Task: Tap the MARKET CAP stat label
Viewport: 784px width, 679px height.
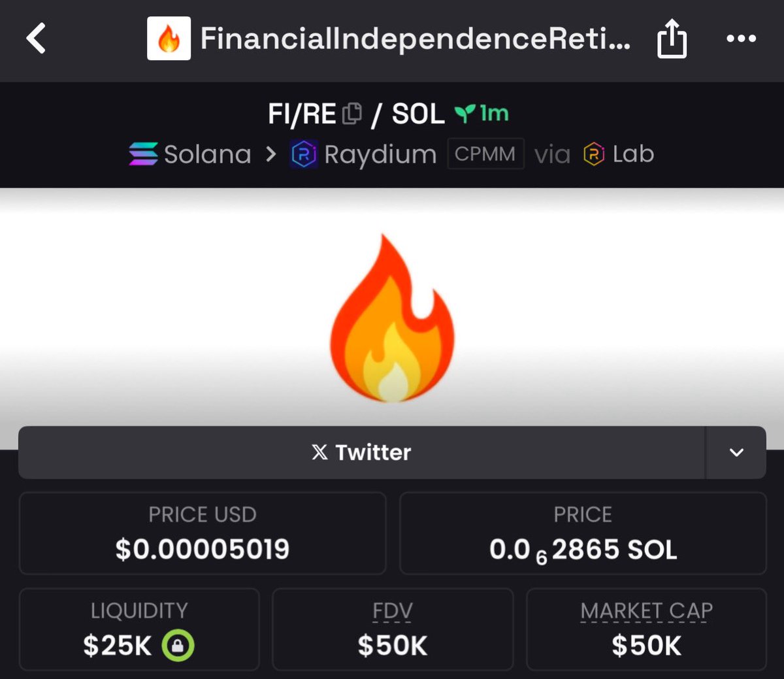Action: [646, 611]
